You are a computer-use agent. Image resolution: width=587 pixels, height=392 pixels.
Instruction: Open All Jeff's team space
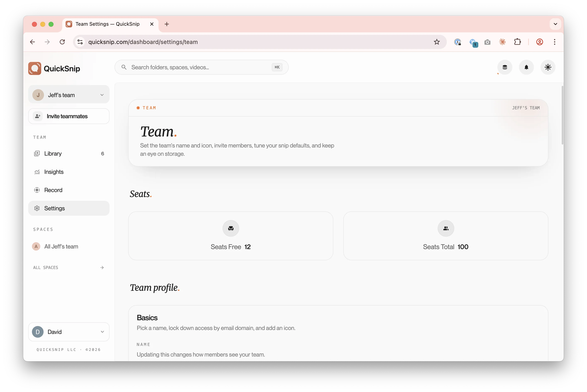click(69, 246)
